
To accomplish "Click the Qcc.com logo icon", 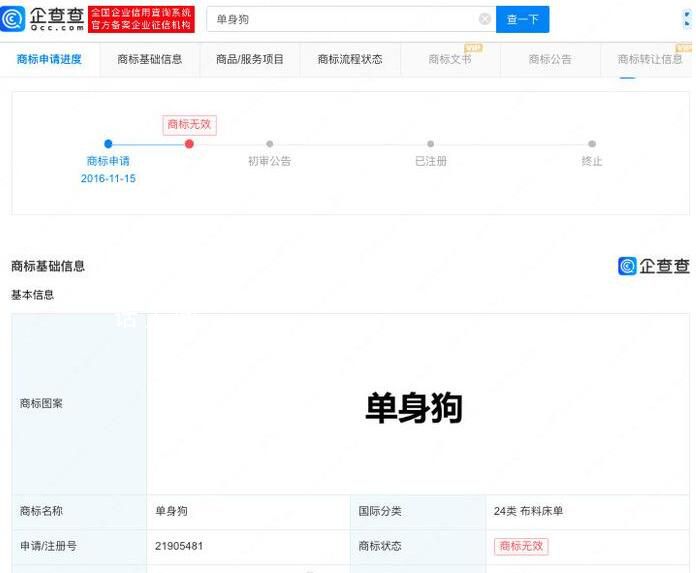I will tap(13, 19).
